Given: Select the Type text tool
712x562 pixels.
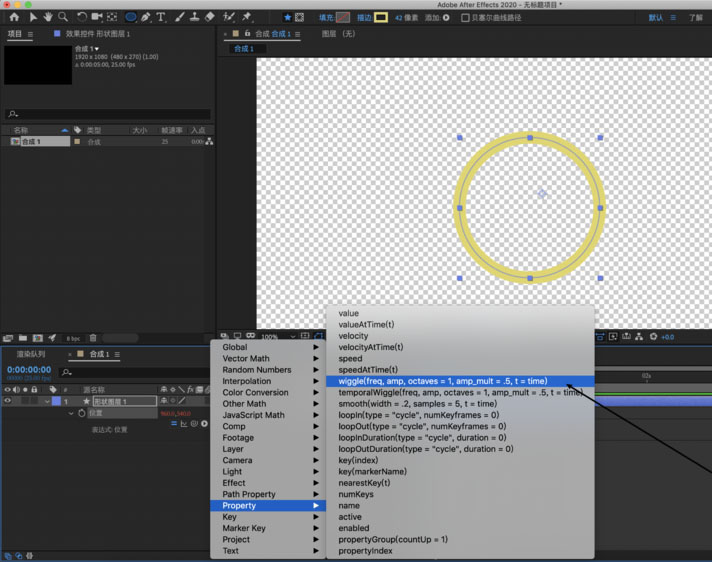Looking at the screenshot, I should click(161, 17).
